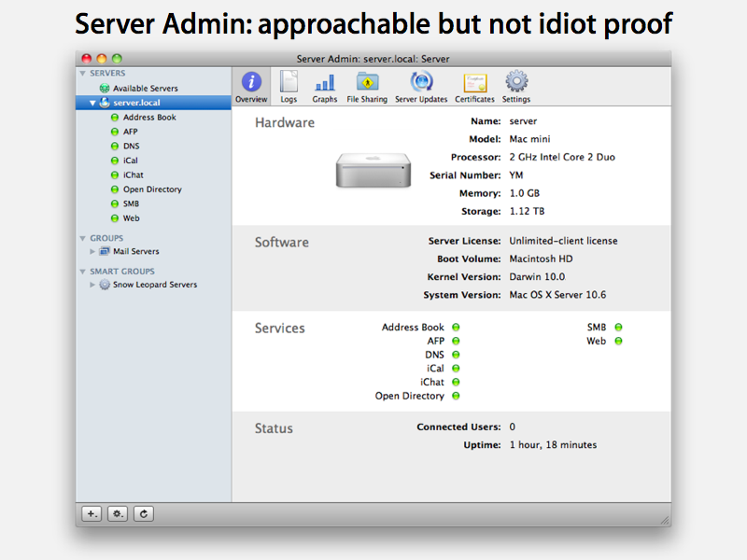The height and width of the screenshot is (560, 747).
Task: Open the gear action menu at bottom
Action: pyautogui.click(x=118, y=514)
